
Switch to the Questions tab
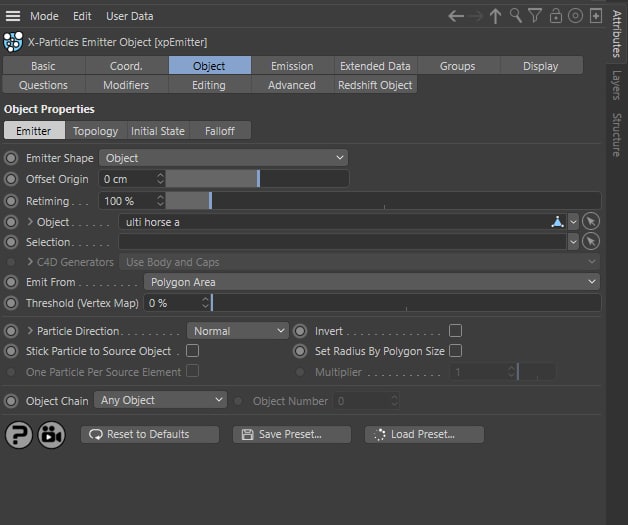click(43, 85)
